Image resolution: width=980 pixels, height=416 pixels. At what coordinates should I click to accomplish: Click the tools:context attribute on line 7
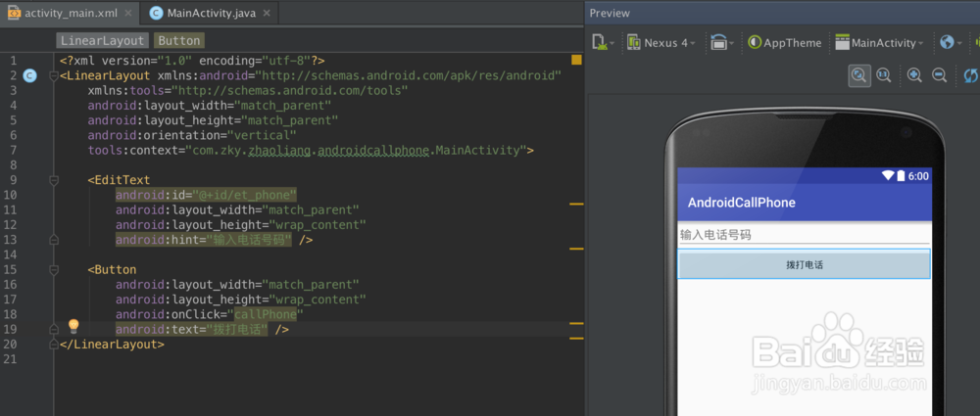tap(311, 150)
